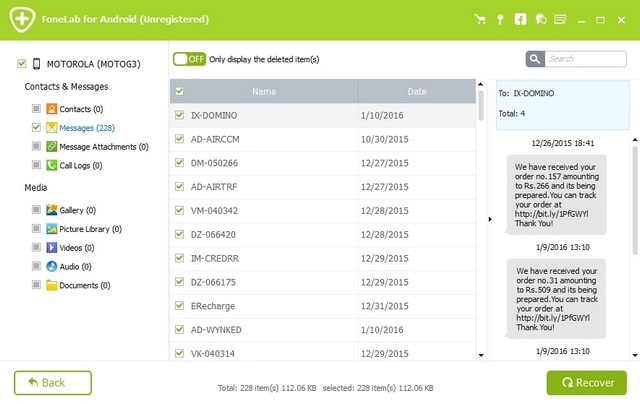Toggle 'Only display the deleted item(s)' switch
Image resolution: width=640 pixels, height=404 pixels.
[188, 59]
